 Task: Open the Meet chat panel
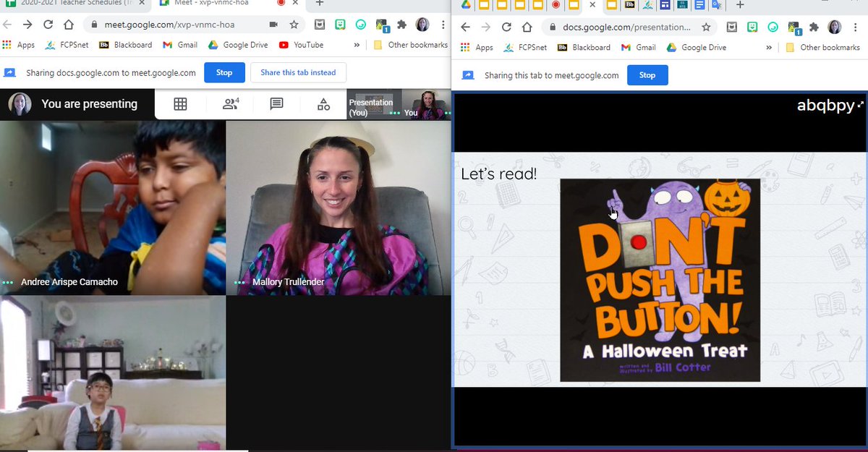click(276, 104)
